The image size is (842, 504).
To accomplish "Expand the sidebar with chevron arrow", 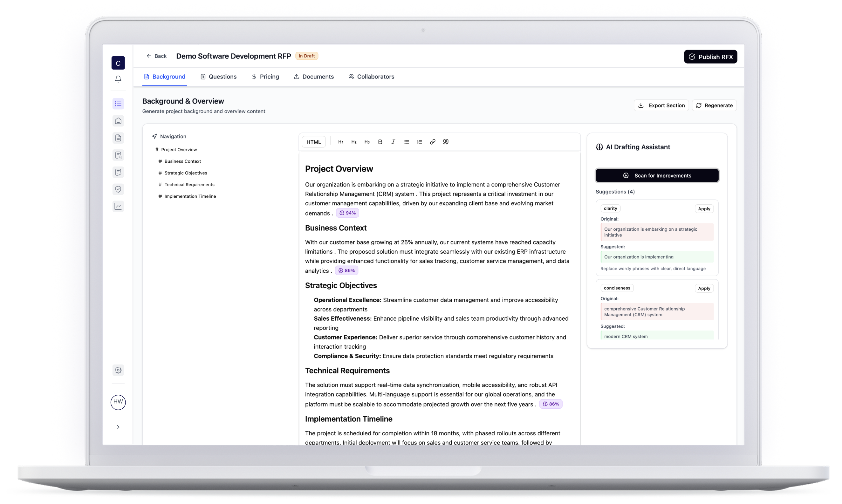I will (118, 427).
